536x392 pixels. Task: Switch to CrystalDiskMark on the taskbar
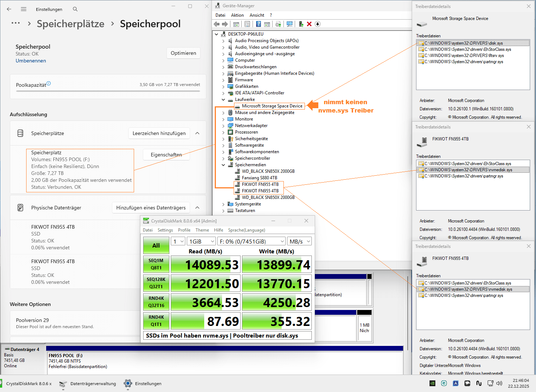(x=27, y=383)
